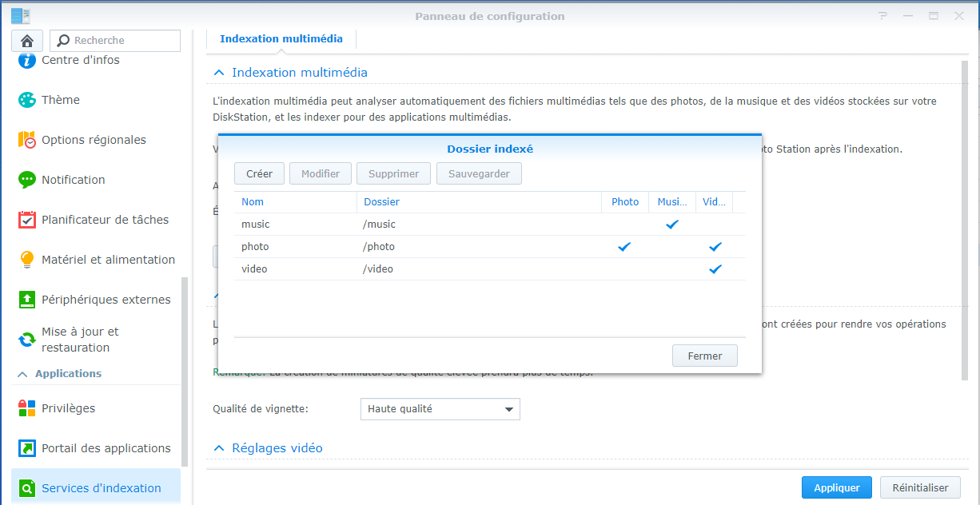The height and width of the screenshot is (505, 980).
Task: Open Notification chat bubble icon
Action: pos(27,180)
